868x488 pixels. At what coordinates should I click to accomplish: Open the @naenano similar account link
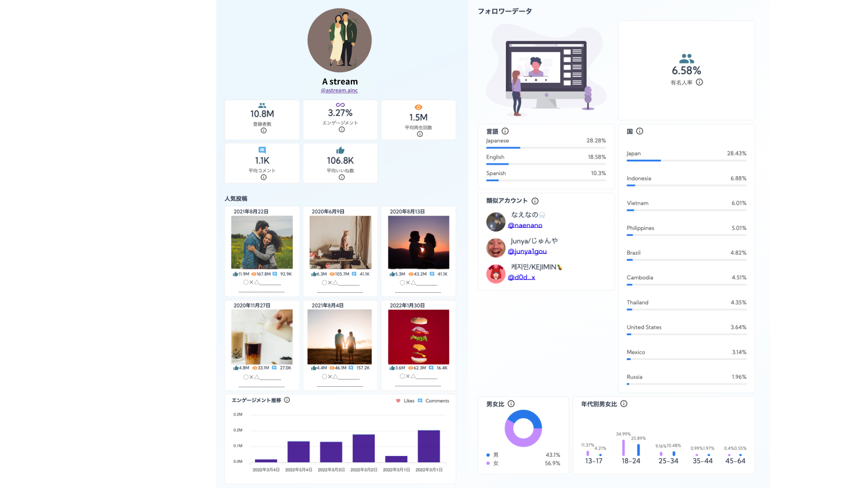[x=525, y=225]
